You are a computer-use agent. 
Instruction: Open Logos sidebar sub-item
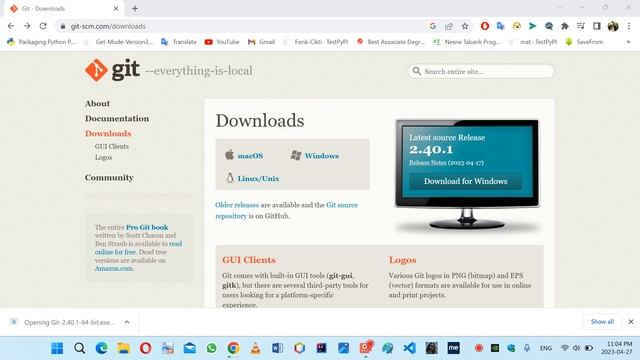[x=103, y=157]
